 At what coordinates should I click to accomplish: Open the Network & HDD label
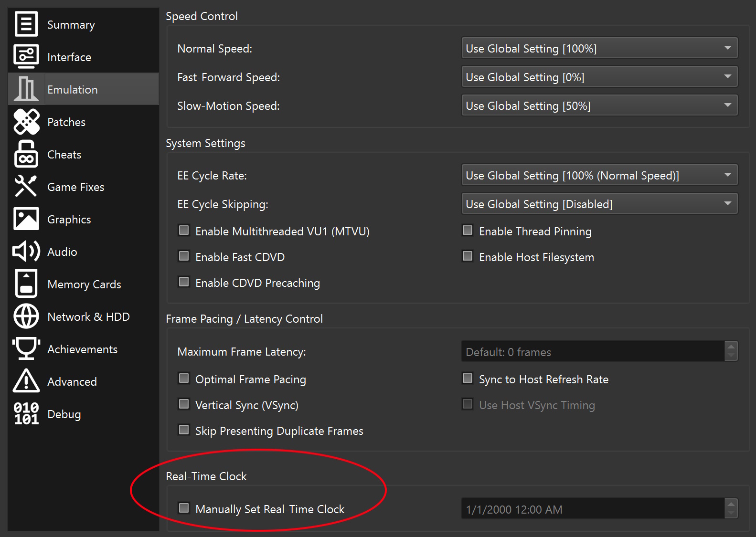[88, 317]
